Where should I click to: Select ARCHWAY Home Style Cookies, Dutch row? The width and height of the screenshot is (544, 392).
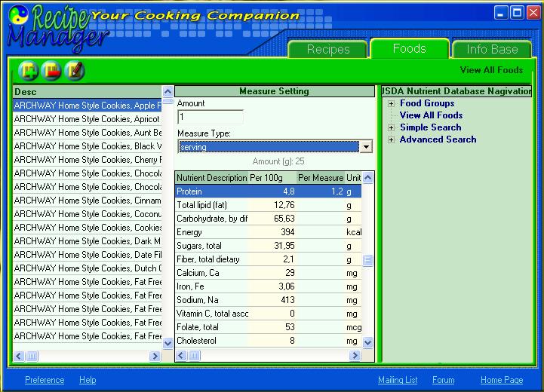[88, 268]
